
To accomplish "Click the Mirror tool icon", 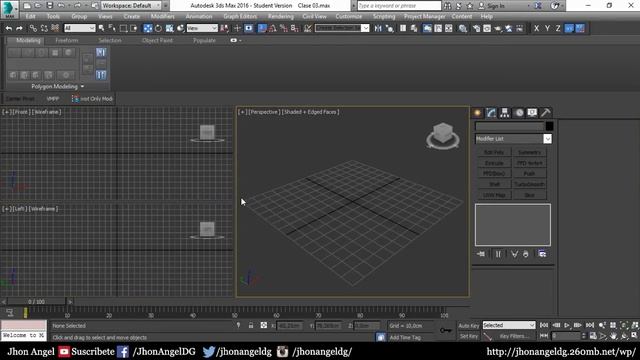I will 378,28.
